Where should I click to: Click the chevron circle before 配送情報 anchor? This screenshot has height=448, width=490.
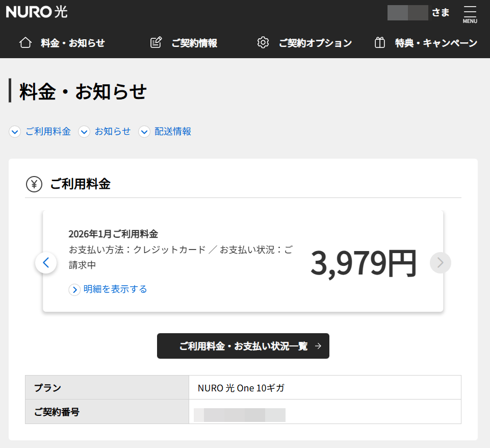pos(144,132)
